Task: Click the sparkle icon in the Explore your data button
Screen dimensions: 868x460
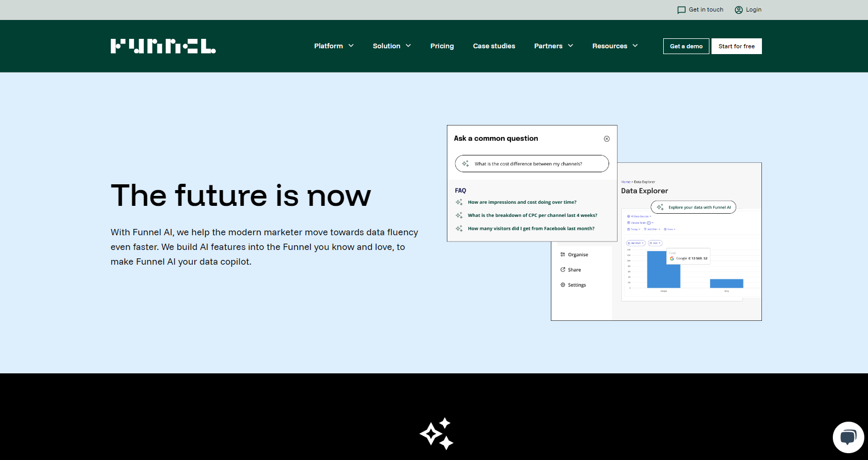Action: [660, 207]
